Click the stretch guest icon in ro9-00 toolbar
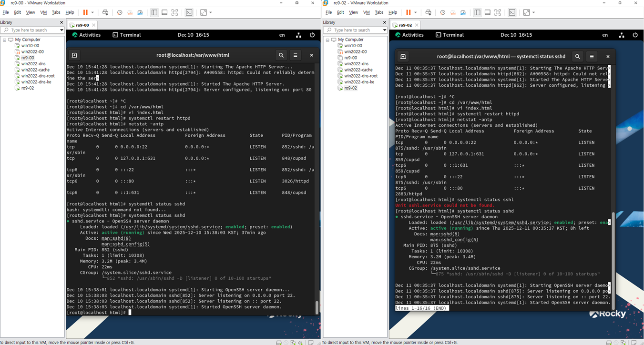 204,12
